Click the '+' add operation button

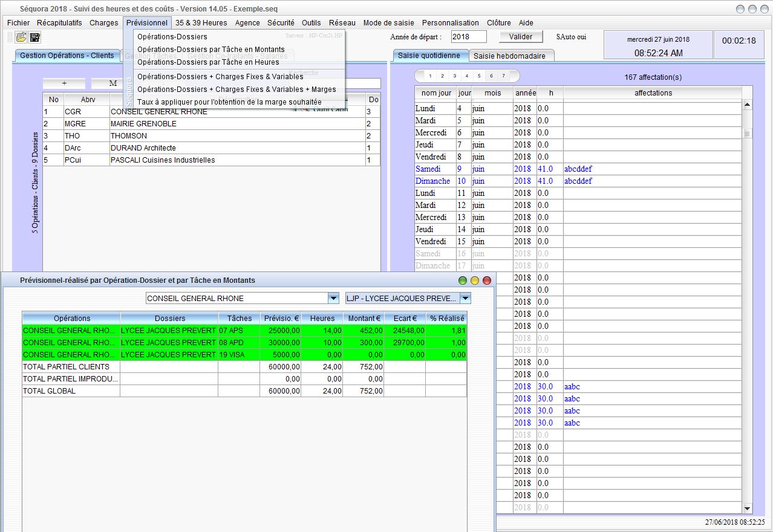click(64, 83)
